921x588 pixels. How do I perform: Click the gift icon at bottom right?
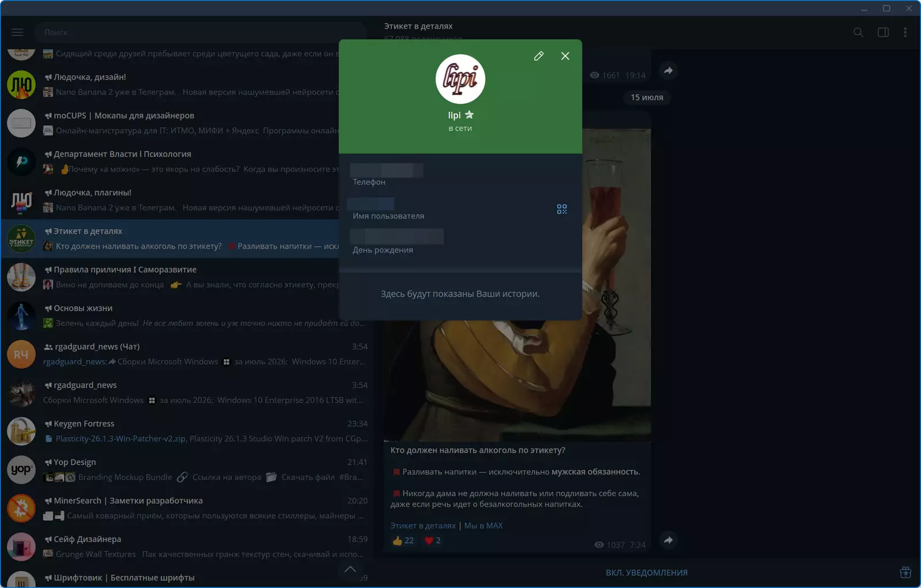coord(905,572)
